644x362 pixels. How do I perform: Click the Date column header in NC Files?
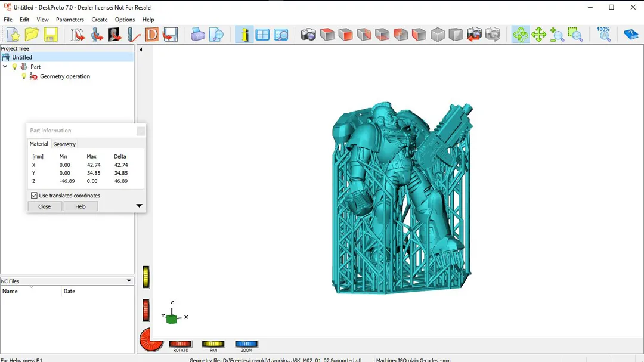pyautogui.click(x=98, y=291)
